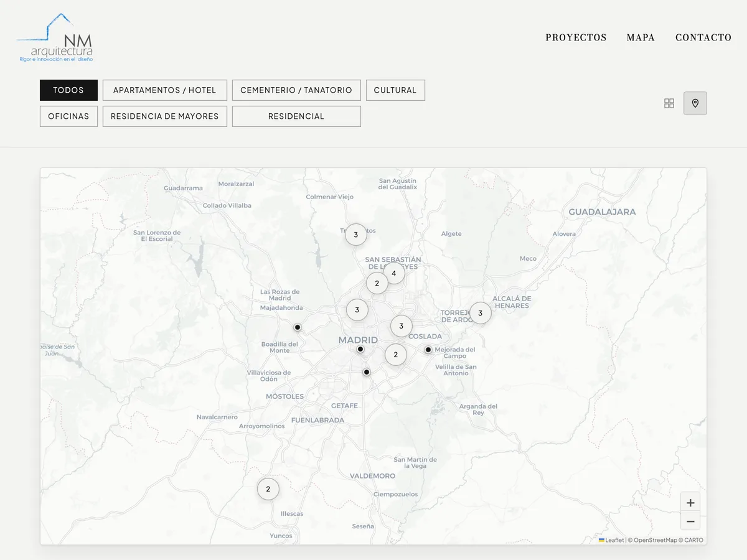Switch to grid view icon
This screenshot has height=560, width=747.
pos(669,103)
